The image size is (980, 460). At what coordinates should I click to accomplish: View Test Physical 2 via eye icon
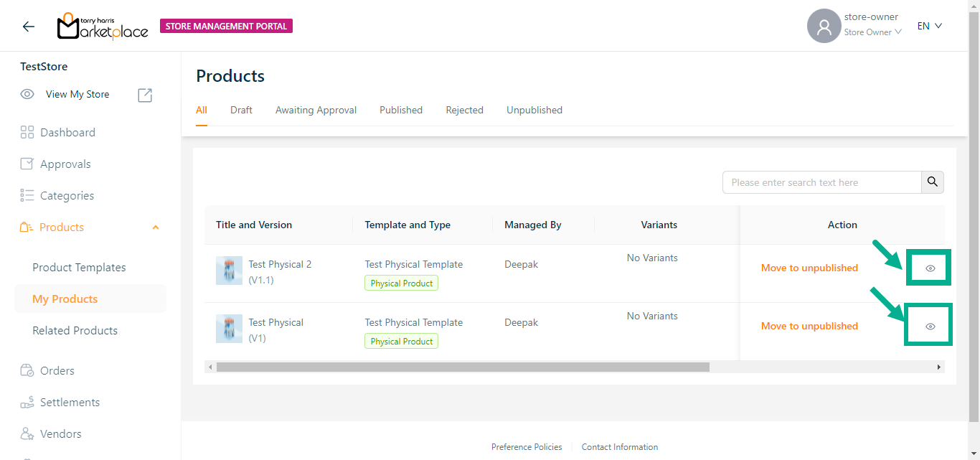pos(930,268)
